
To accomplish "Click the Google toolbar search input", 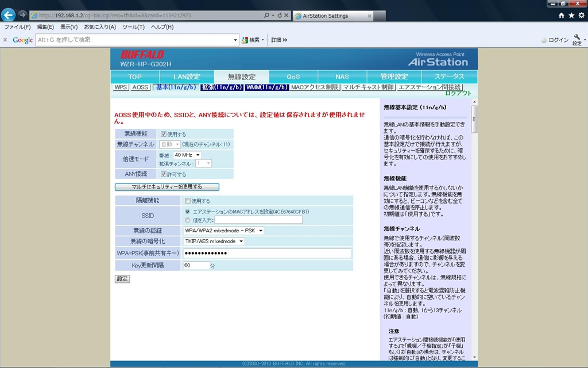I will [x=134, y=40].
